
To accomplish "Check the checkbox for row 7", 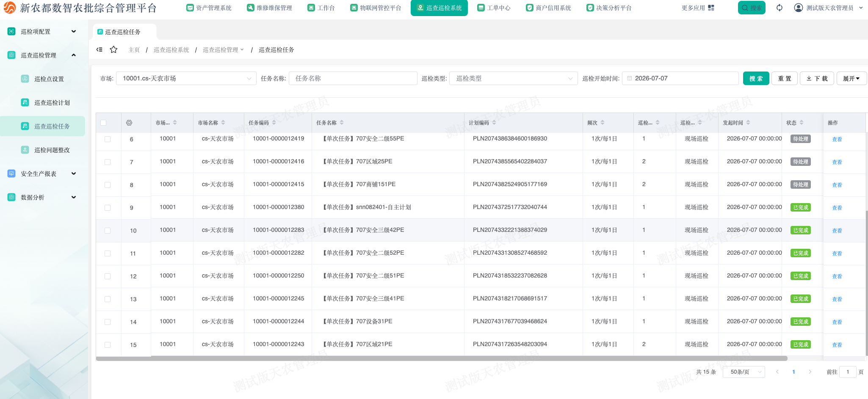I will point(108,162).
